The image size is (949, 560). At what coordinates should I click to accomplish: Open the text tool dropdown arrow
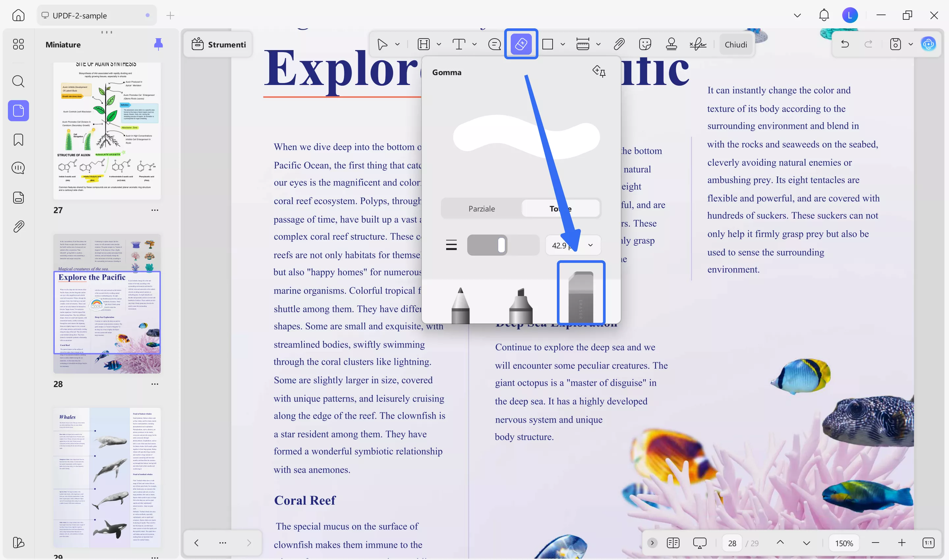[x=474, y=44]
